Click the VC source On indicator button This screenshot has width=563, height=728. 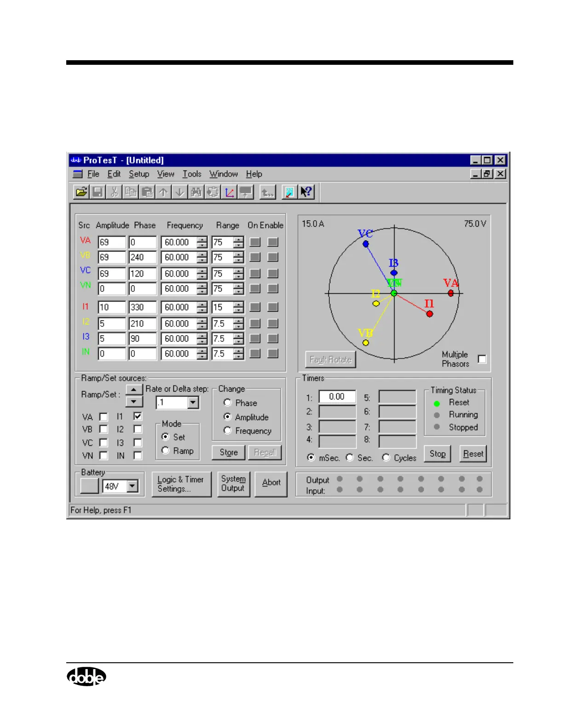click(255, 273)
